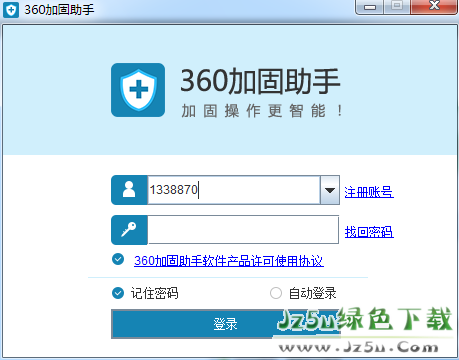The image size is (459, 360).
Task: Click the user avatar icon beside account field
Action: click(129, 190)
